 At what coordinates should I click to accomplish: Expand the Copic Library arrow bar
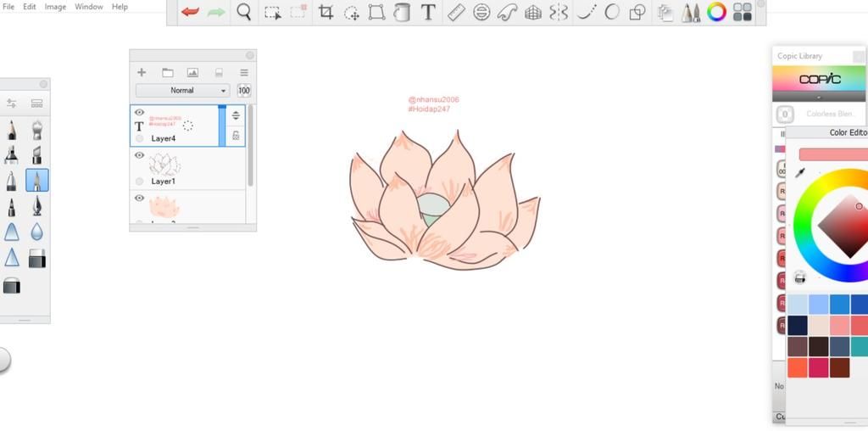pos(819,97)
